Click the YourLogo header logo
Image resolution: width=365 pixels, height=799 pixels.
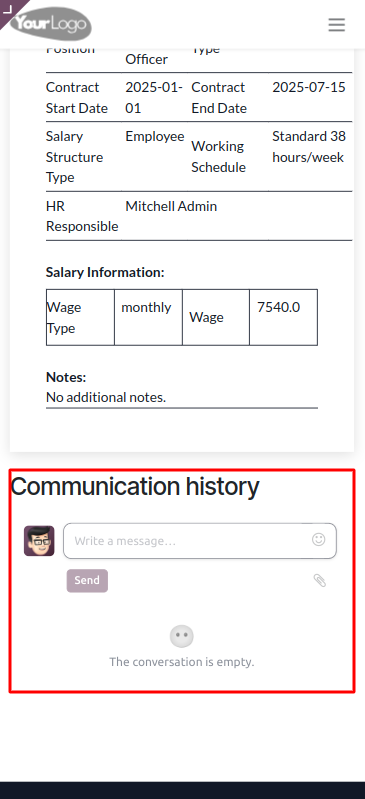(x=51, y=24)
